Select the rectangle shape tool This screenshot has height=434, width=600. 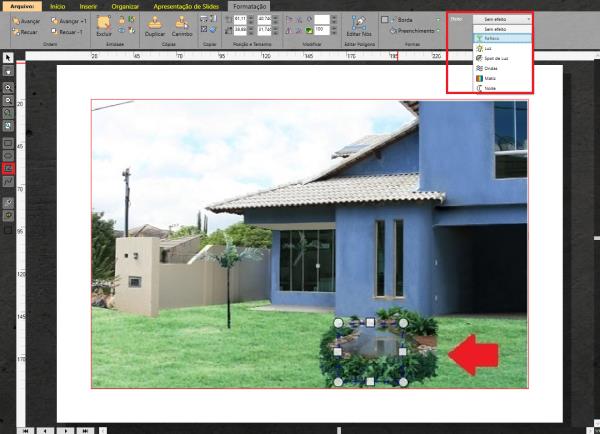point(8,141)
